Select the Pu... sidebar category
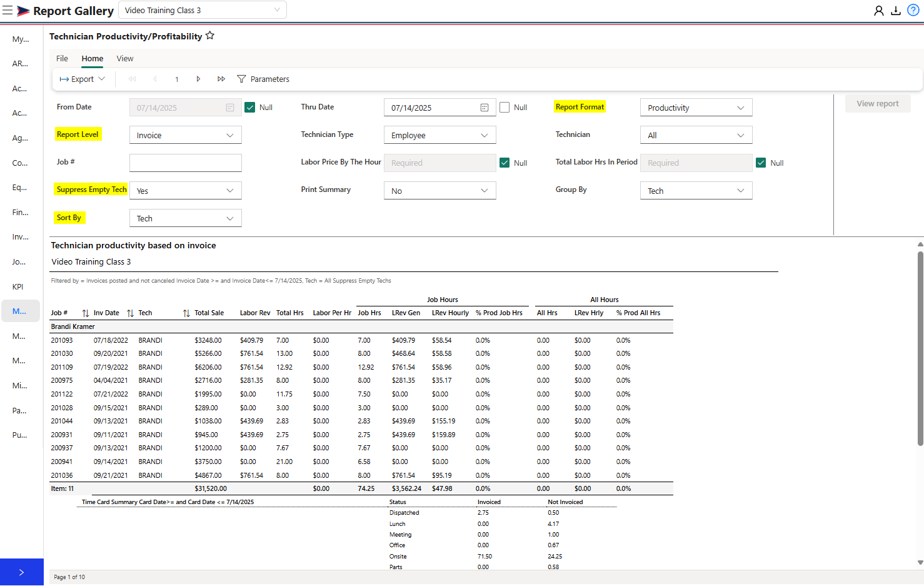 pos(21,435)
